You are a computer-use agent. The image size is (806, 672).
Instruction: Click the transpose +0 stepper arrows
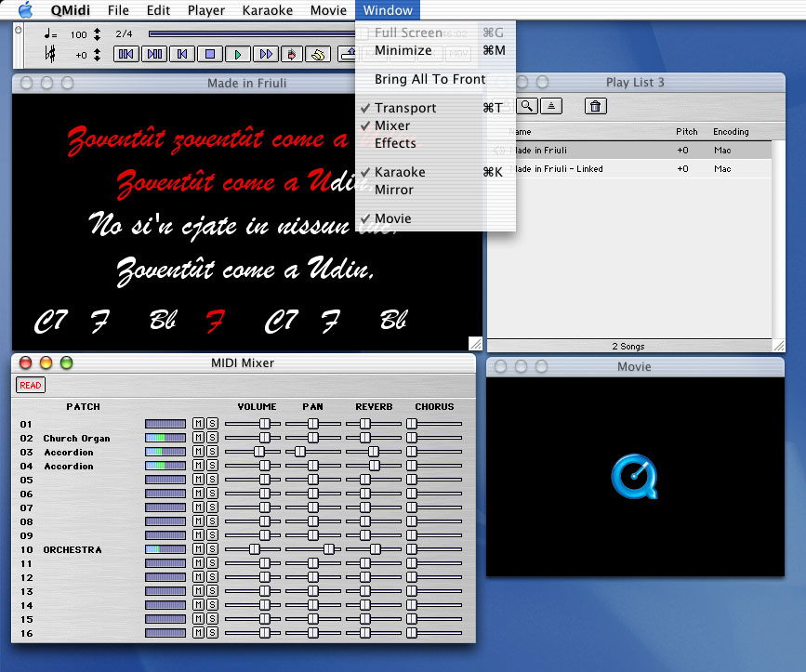(x=98, y=55)
